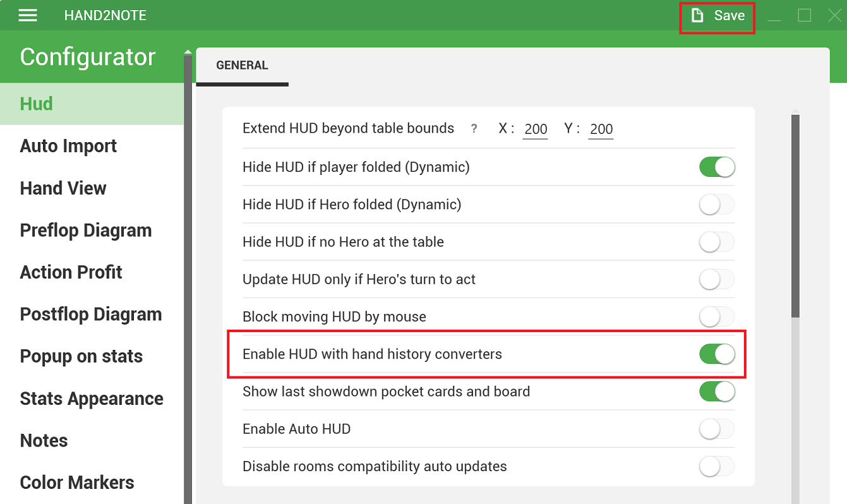Open the Popup on stats section
The height and width of the screenshot is (504, 847).
tap(92, 356)
